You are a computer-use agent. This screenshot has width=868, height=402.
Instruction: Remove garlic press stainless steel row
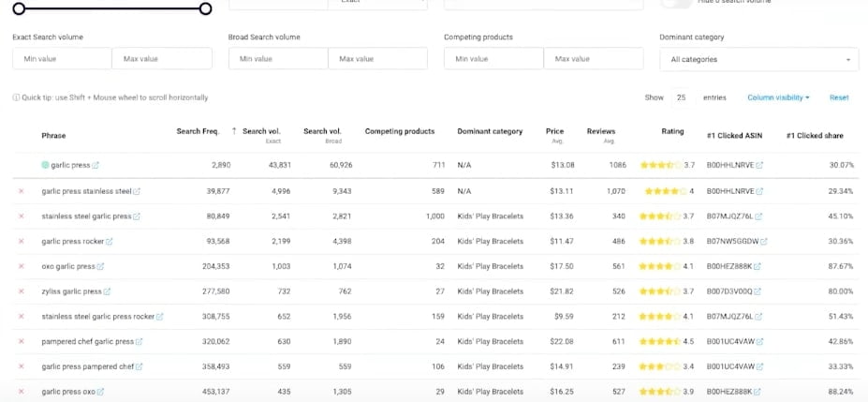click(22, 191)
